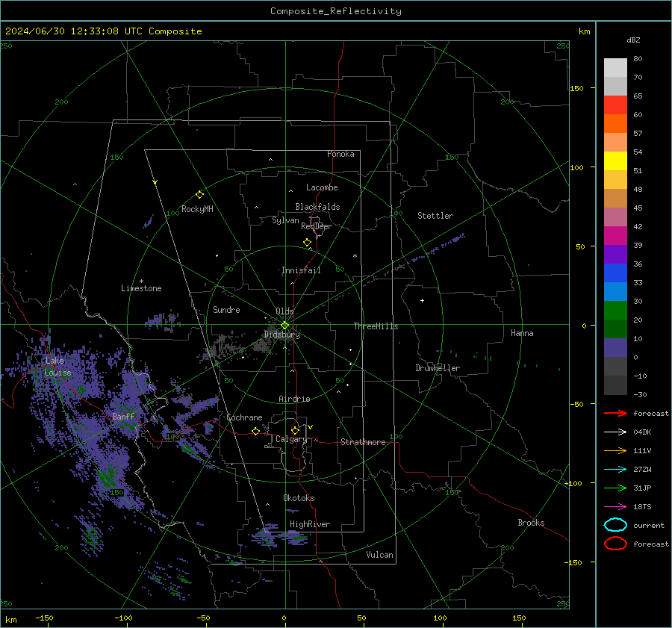Viewport: 672px width, 628px height.
Task: Select the cyan 27ZW arrow in the legend
Action: (x=615, y=470)
